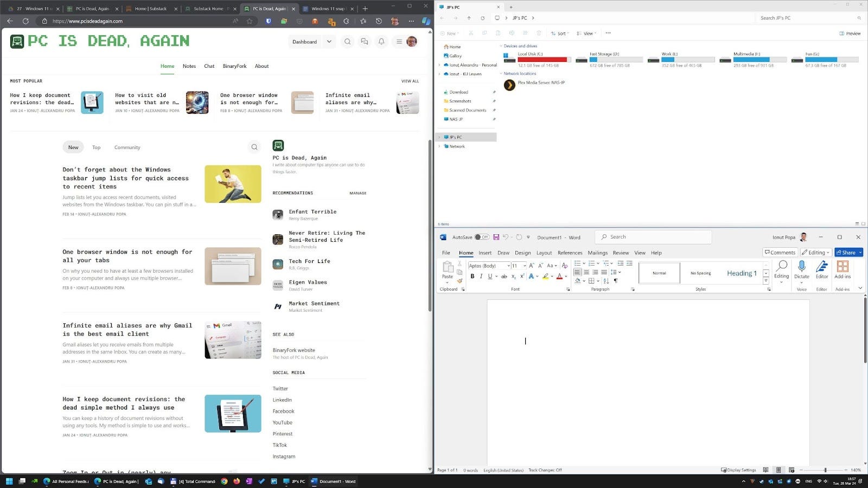The height and width of the screenshot is (488, 868).
Task: Open the References tab in Word
Action: 570,253
